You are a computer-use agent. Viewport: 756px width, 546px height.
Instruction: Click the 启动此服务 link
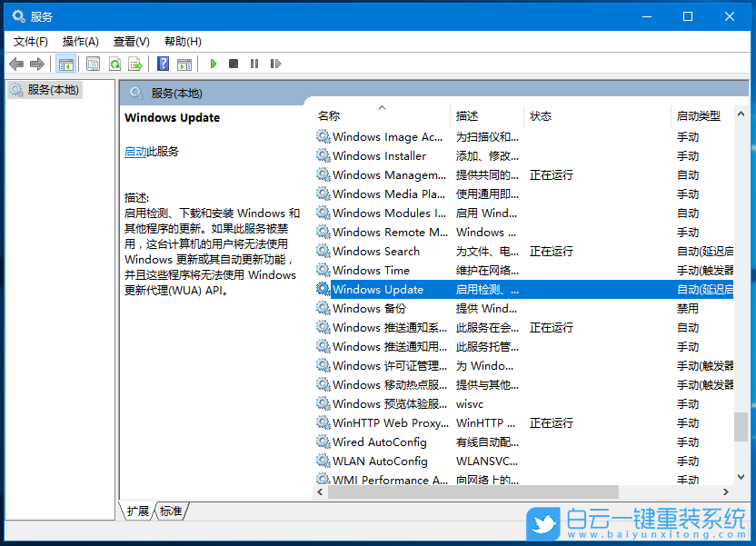point(137,151)
